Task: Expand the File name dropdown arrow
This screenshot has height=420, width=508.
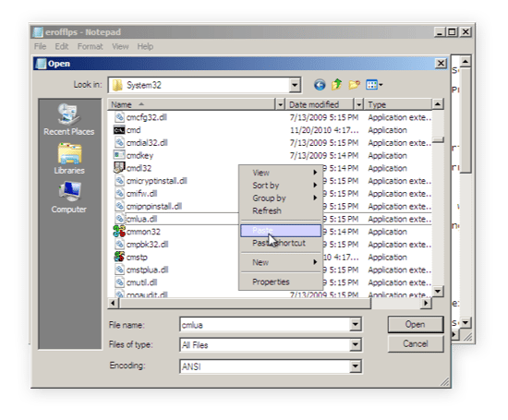Action: point(355,325)
